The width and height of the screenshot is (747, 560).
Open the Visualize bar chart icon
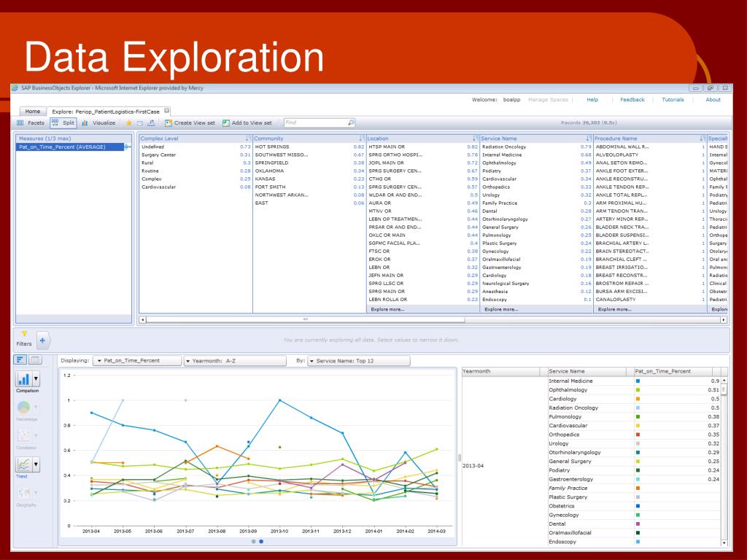tap(85, 122)
